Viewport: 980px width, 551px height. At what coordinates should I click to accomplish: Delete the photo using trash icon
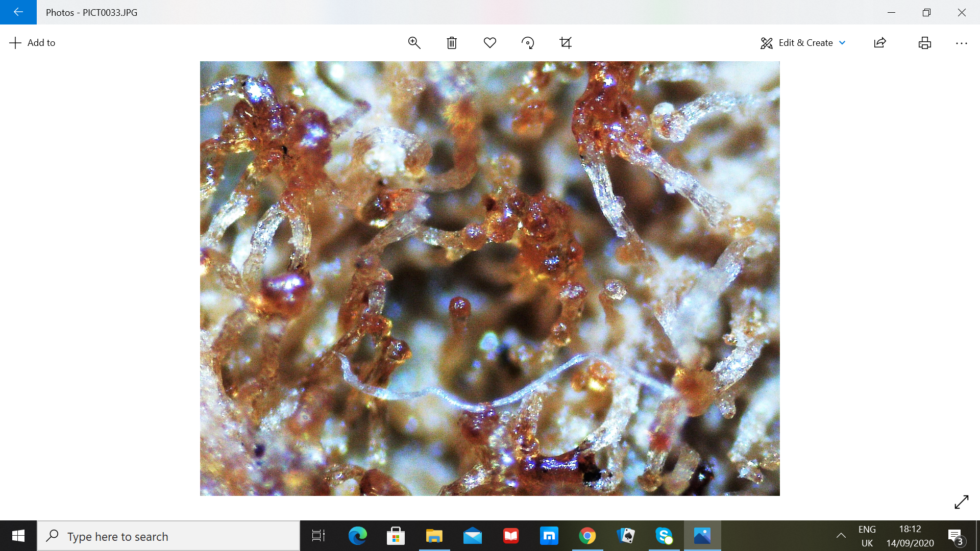click(452, 43)
